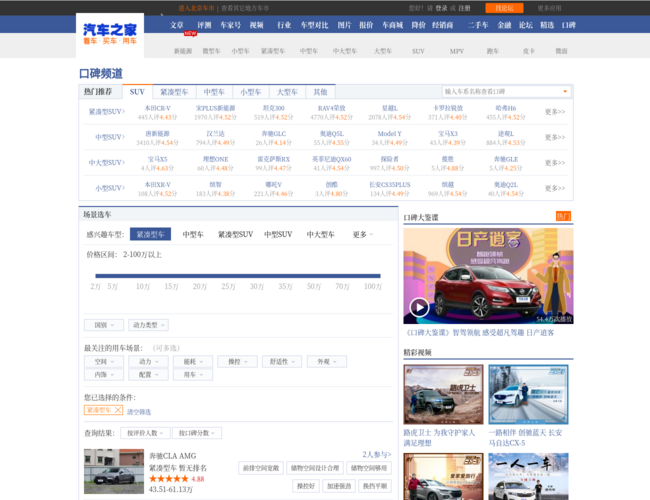Image resolution: width=650 pixels, height=500 pixels.
Task: Play the 日产逍客 video
Action: (419, 308)
